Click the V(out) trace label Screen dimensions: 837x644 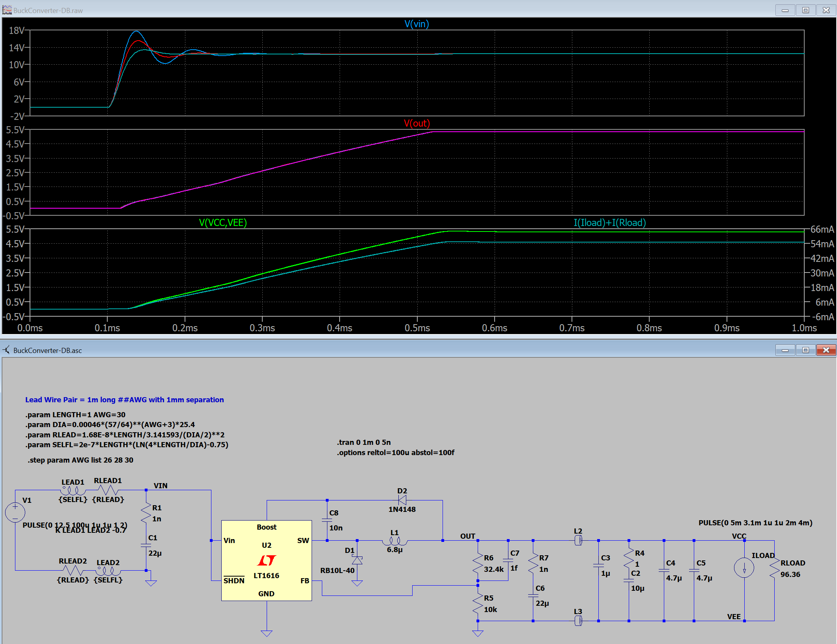tap(417, 123)
